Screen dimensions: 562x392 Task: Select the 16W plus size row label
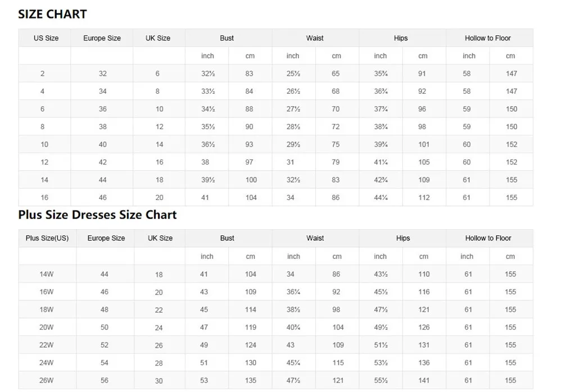click(x=47, y=292)
